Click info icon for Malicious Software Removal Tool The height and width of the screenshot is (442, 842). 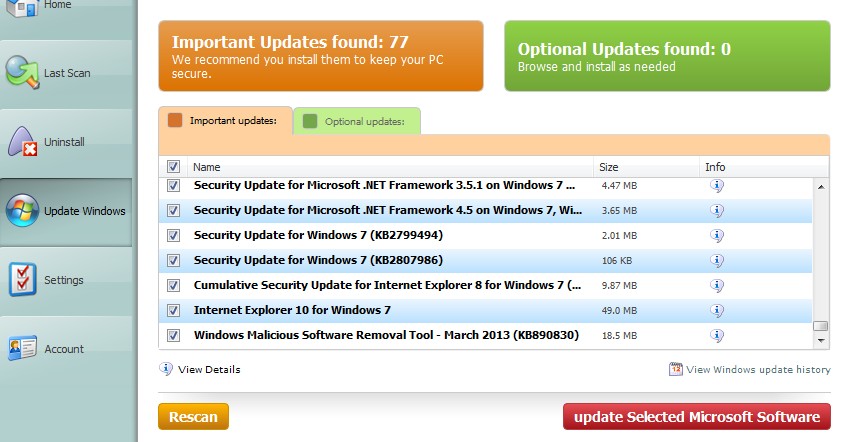click(x=716, y=335)
